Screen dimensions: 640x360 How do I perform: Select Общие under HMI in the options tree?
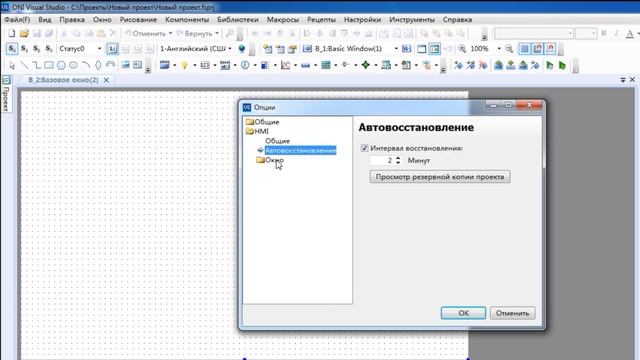[x=278, y=141]
